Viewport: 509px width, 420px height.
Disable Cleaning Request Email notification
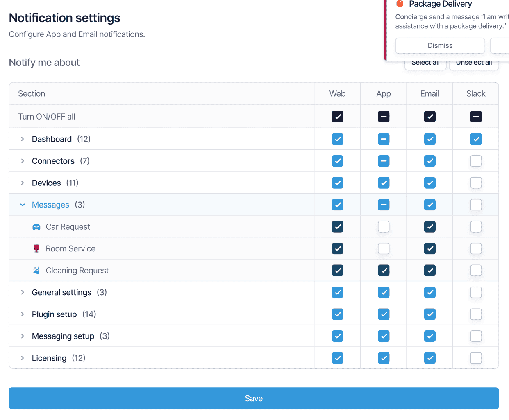(x=429, y=271)
